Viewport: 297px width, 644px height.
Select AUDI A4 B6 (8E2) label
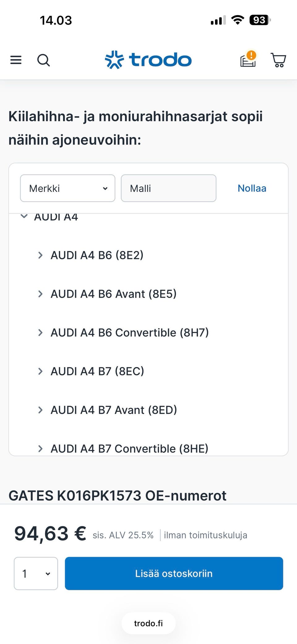point(97,255)
